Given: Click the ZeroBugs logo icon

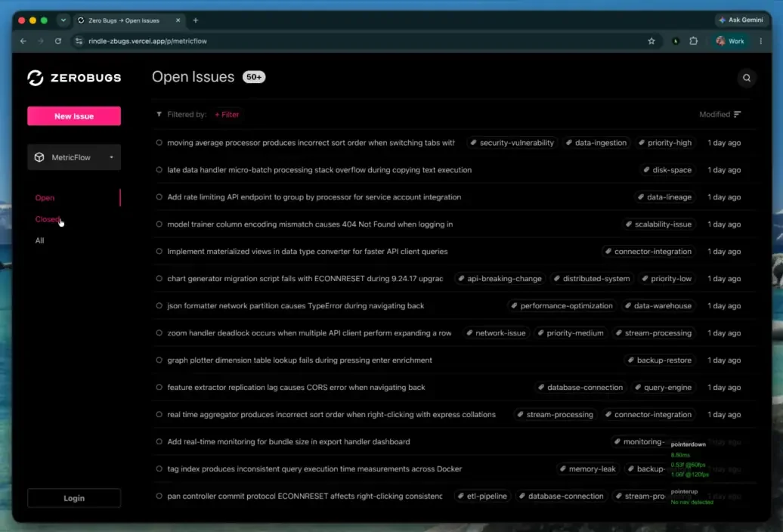Looking at the screenshot, I should (x=36, y=77).
